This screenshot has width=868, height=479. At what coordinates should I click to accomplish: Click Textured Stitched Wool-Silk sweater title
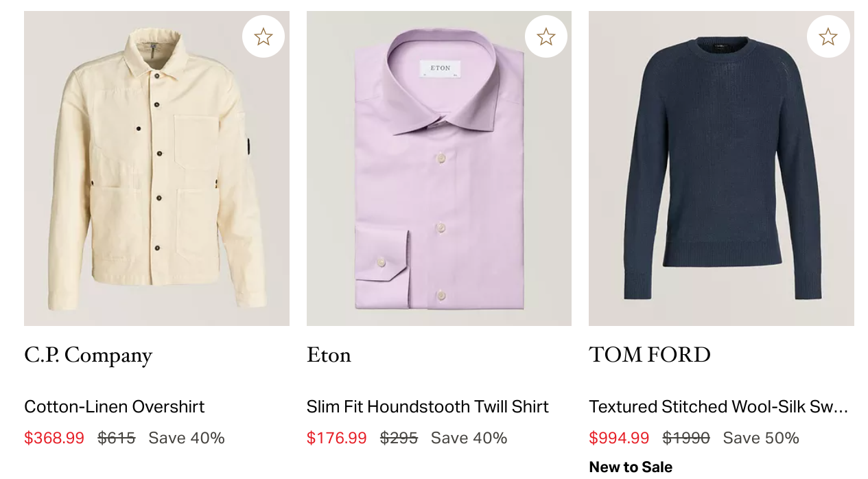[718, 407]
